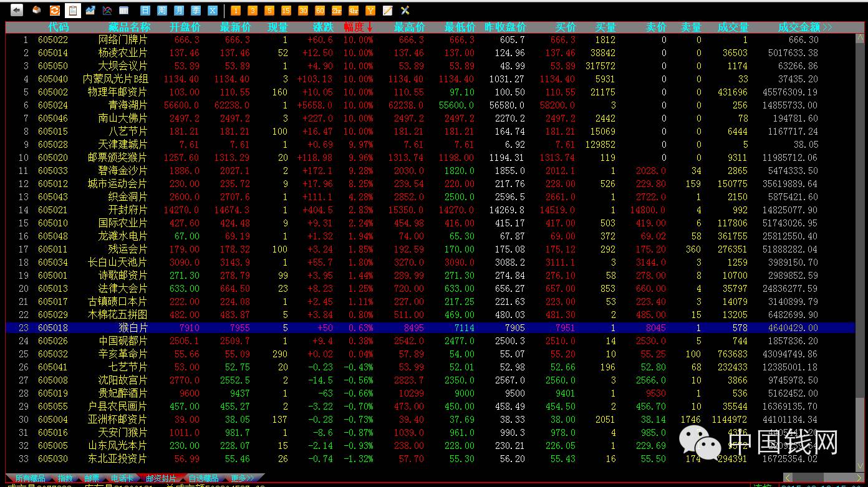868x487 pixels.
Task: Click the 现量 column header
Action: click(x=278, y=27)
